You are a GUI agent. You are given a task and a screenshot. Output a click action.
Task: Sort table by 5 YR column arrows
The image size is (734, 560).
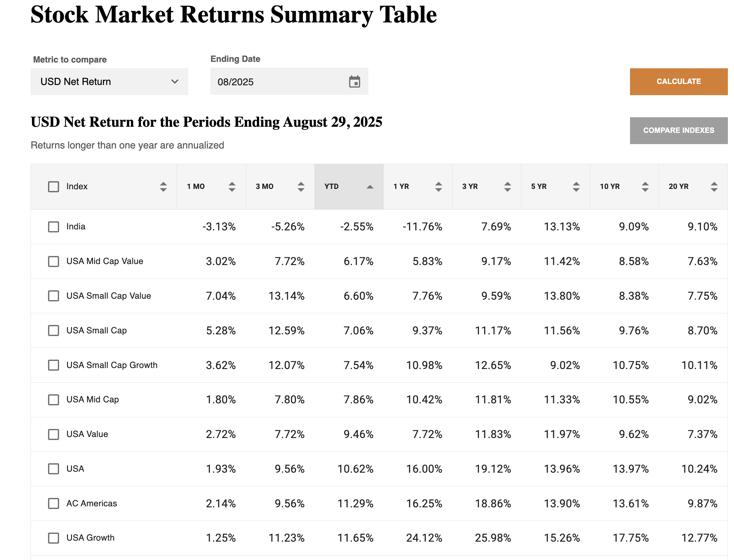pos(576,187)
